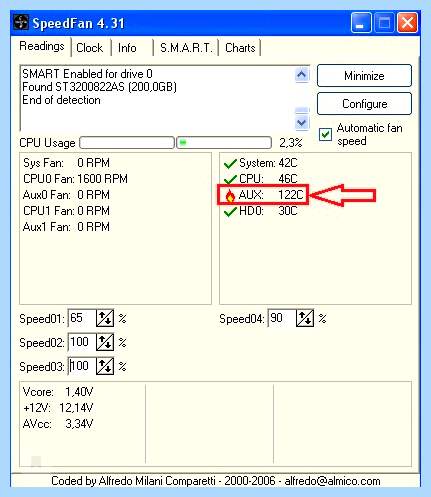Viewport: 431px width, 497px height.
Task: Click the first CPU Usage progress bar
Action: [127, 143]
